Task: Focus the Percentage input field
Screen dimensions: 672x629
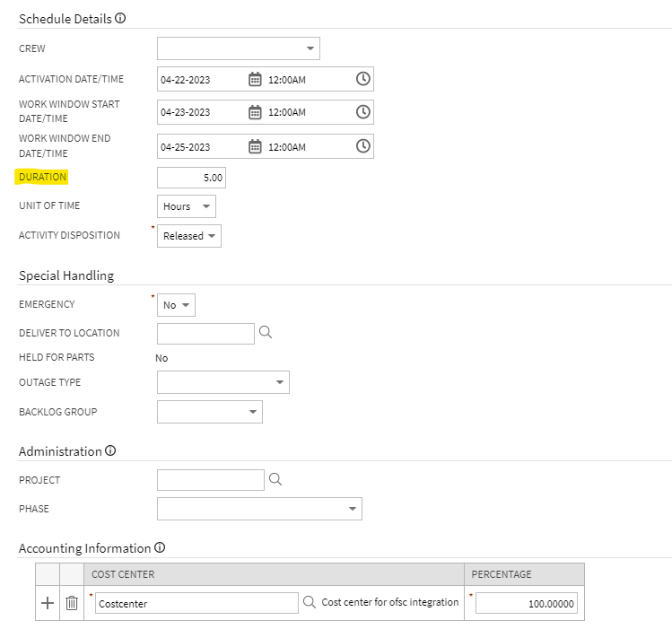Action: pyautogui.click(x=527, y=603)
